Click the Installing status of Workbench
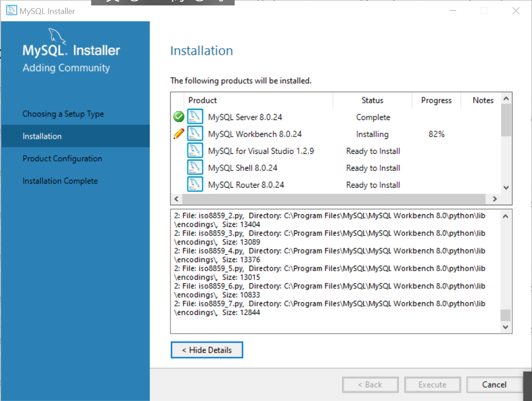 [372, 134]
